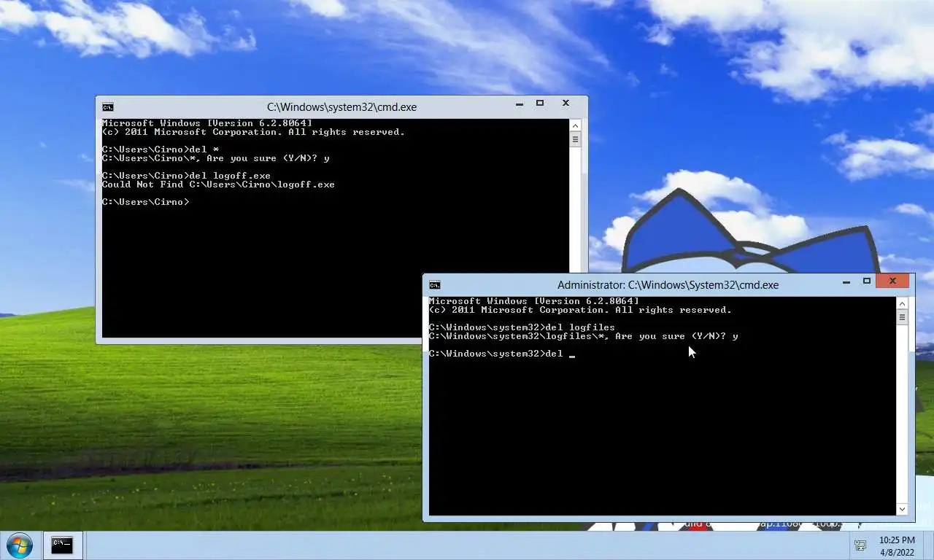The width and height of the screenshot is (934, 560).
Task: Open the Start orb button
Action: coord(19,545)
